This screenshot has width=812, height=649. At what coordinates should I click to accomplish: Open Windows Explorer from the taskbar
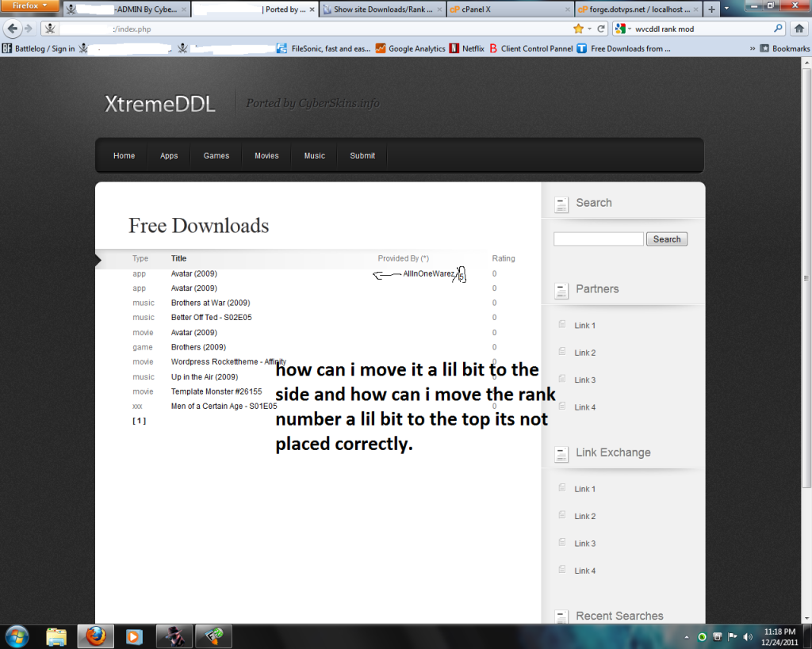(56, 636)
